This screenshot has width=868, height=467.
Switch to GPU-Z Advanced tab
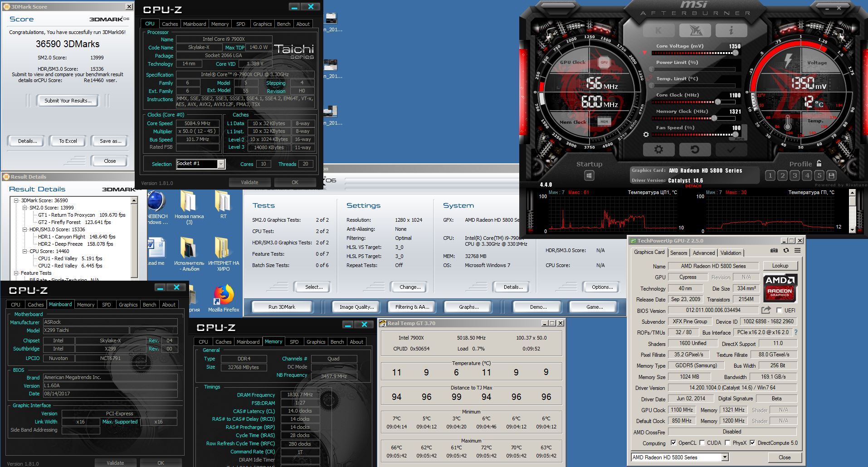pyautogui.click(x=703, y=253)
